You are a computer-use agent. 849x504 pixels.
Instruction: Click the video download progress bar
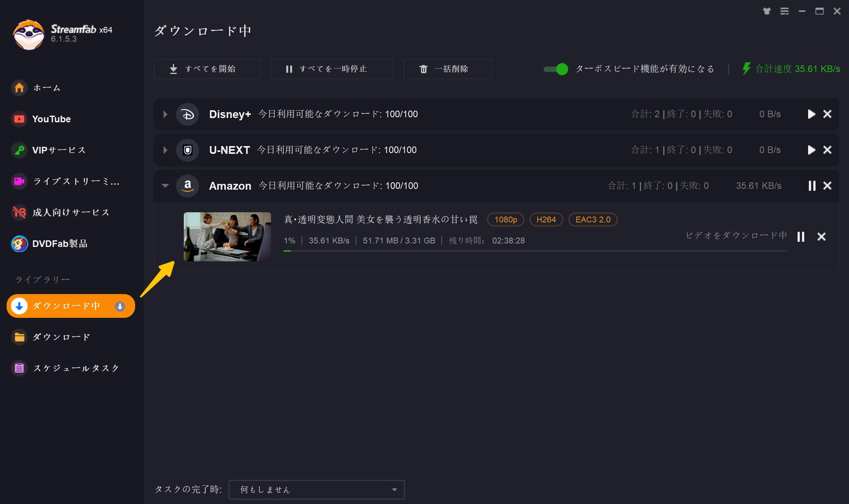coord(535,251)
